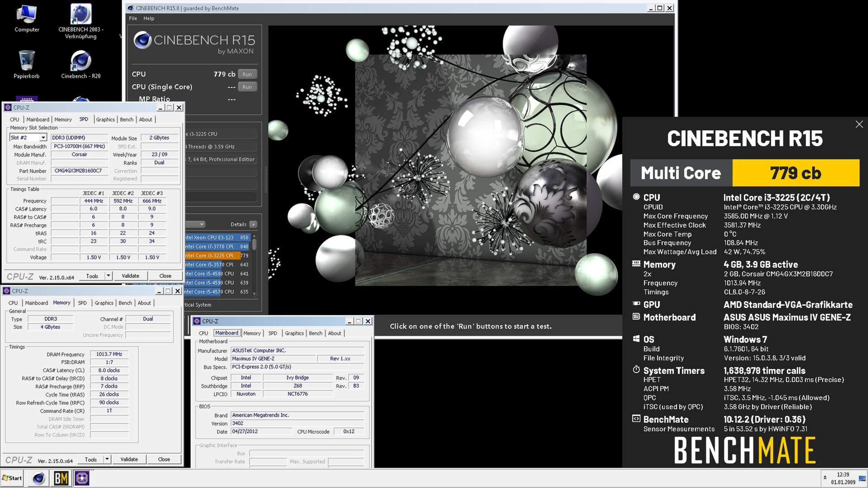Switch to Mainboard tab in SPD window
The width and height of the screenshot is (868, 488).
(x=38, y=119)
